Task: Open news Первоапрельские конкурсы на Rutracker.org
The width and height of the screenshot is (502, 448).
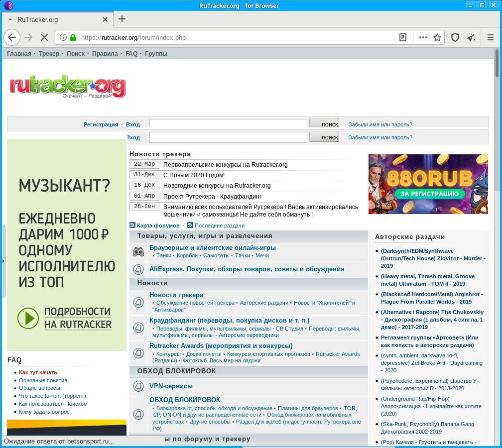Action: (226, 164)
